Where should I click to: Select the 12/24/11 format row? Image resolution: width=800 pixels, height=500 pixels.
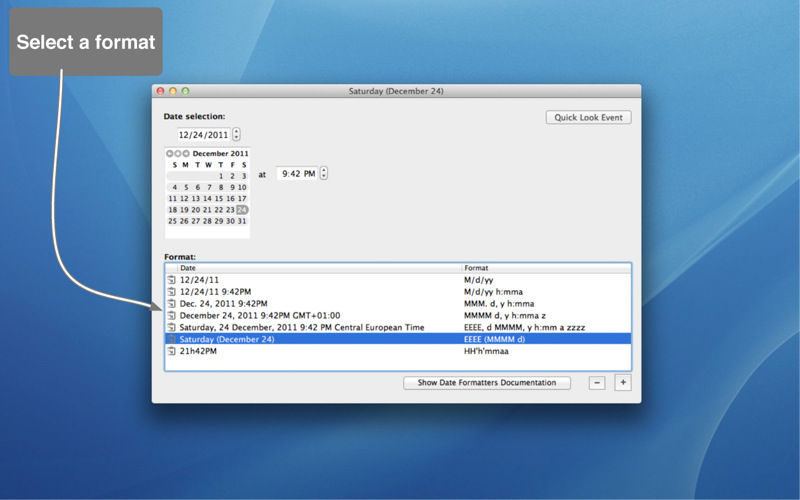pyautogui.click(x=398, y=280)
